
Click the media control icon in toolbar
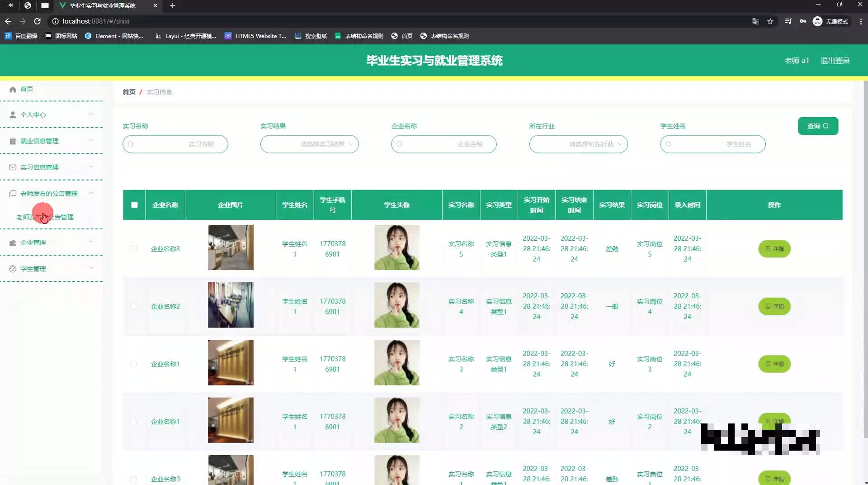[788, 21]
